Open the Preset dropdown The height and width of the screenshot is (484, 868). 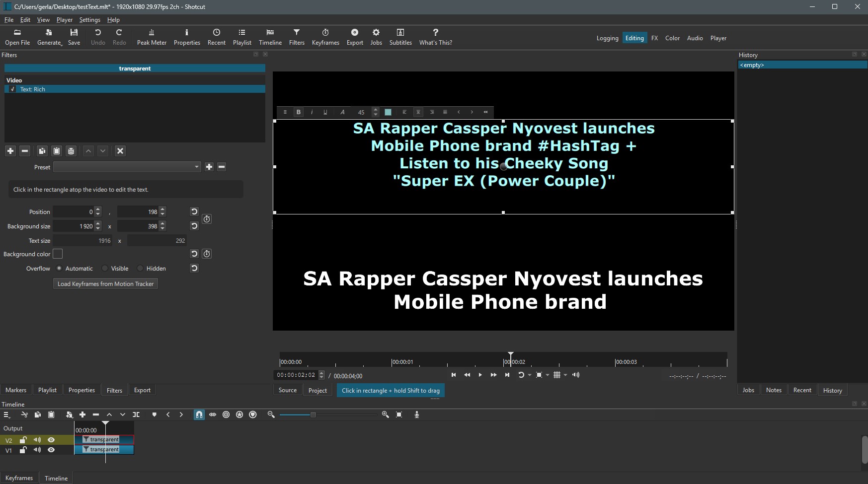[127, 167]
